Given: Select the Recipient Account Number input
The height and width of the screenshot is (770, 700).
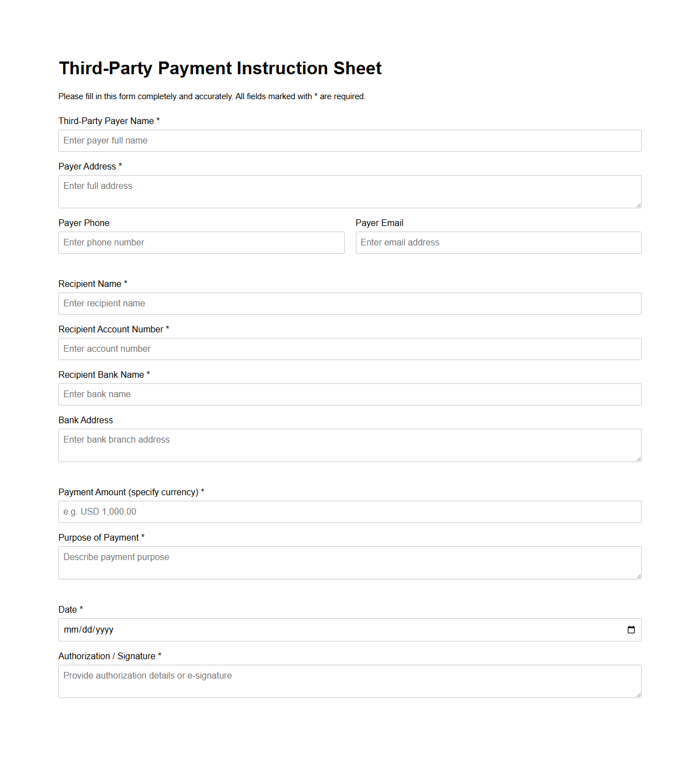Looking at the screenshot, I should coord(350,348).
